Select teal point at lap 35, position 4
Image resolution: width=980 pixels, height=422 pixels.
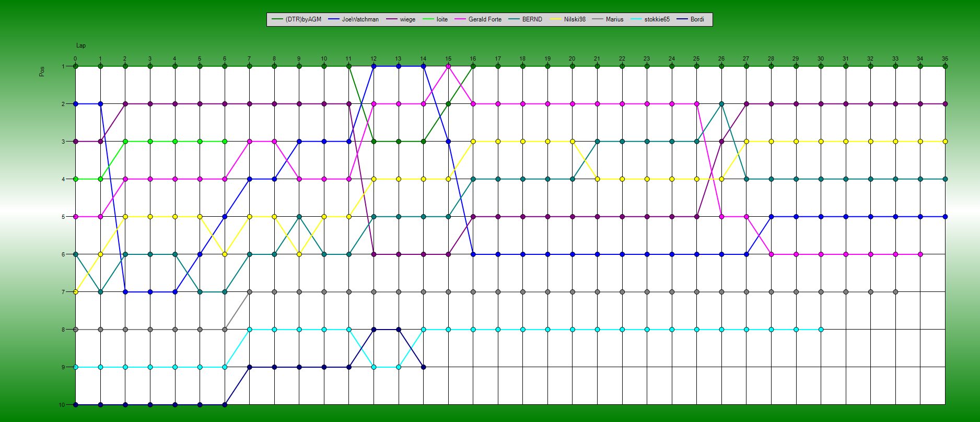[x=945, y=179]
